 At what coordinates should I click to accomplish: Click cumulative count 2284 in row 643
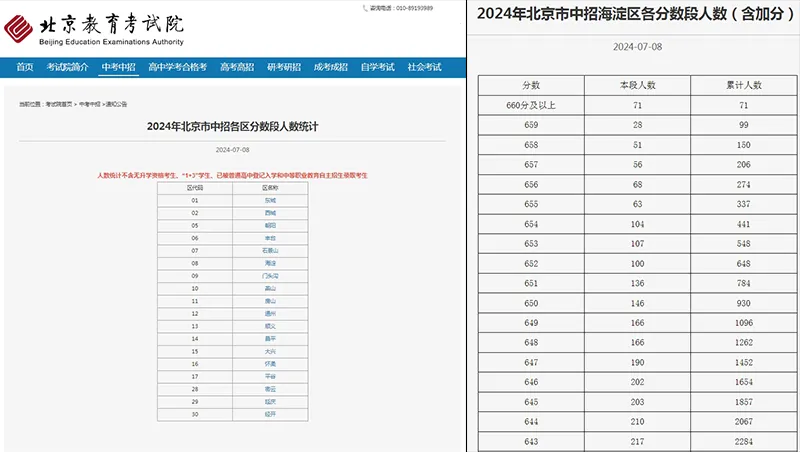point(744,441)
